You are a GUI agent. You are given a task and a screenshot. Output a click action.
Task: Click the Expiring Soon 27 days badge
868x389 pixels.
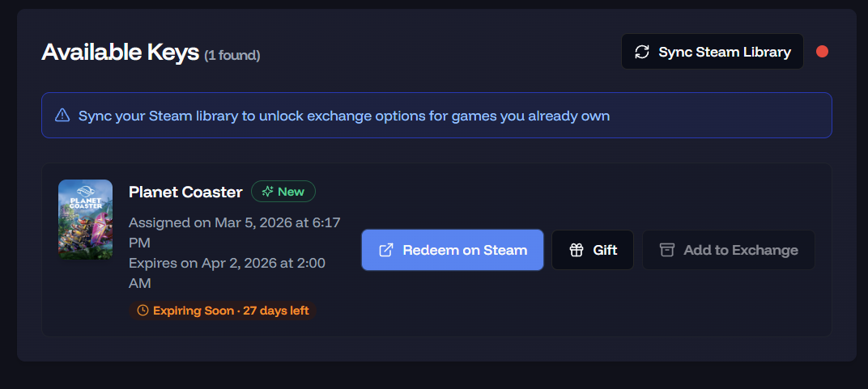tap(222, 311)
